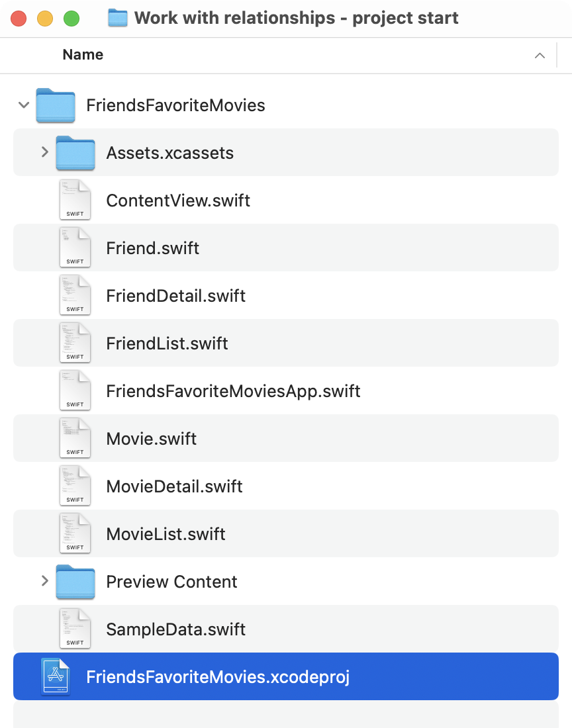Screen dimensions: 572x728
Task: Click the Assets.xcassets blue folder icon
Action: click(75, 152)
